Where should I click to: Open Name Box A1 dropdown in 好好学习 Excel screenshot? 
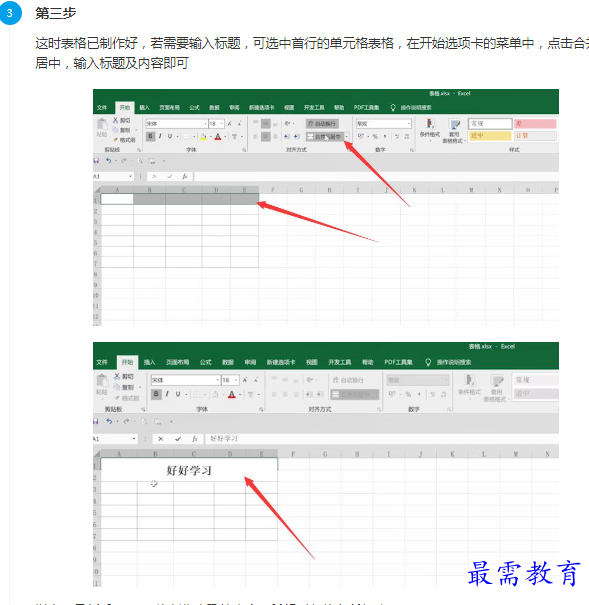[x=134, y=439]
